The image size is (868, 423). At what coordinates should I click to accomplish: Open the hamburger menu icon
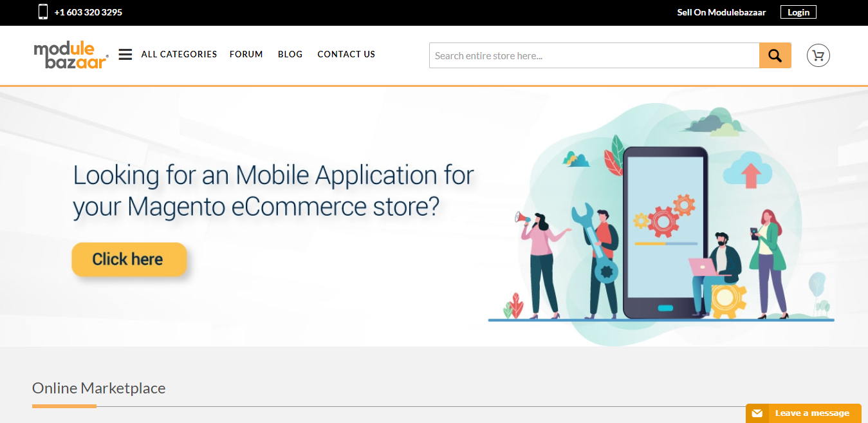pos(125,55)
